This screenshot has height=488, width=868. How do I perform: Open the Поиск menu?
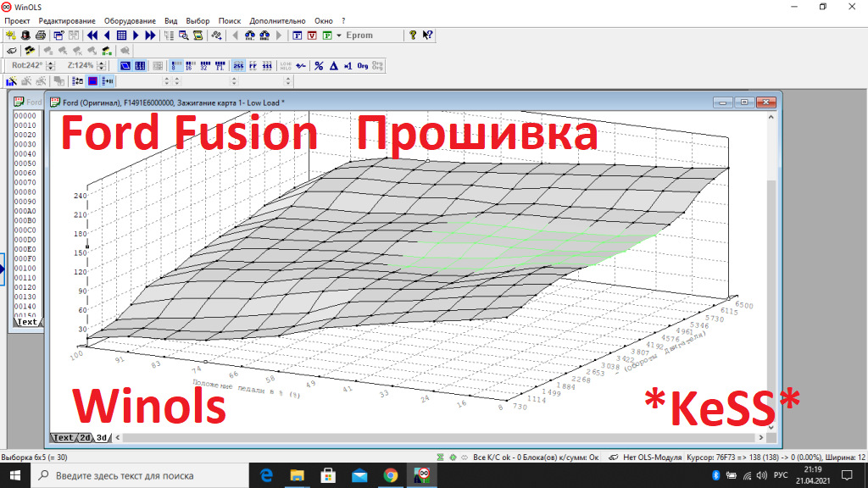click(229, 20)
